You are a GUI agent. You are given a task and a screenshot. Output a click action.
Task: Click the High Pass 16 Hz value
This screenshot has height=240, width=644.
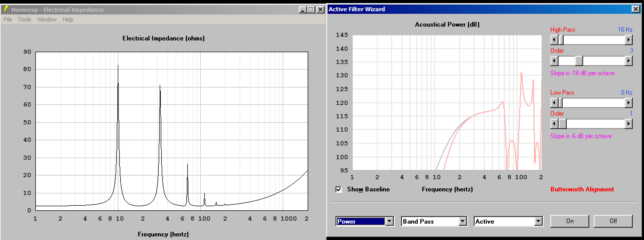(x=625, y=30)
